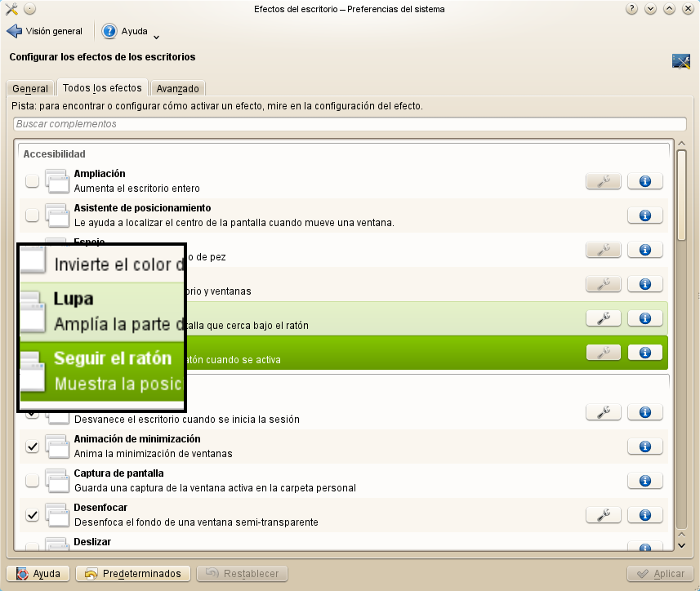
Task: Configure the Lupa effect with wrench
Action: [603, 318]
